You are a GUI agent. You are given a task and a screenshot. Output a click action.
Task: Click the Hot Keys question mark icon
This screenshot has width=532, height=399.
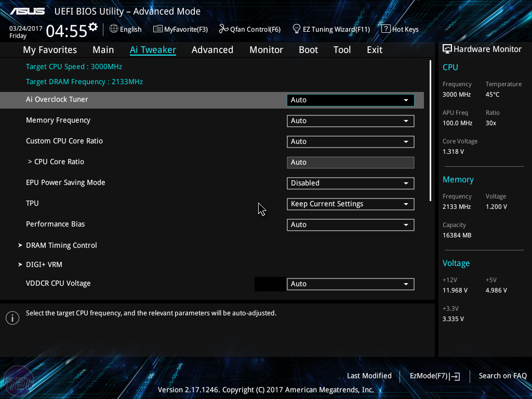pos(386,29)
